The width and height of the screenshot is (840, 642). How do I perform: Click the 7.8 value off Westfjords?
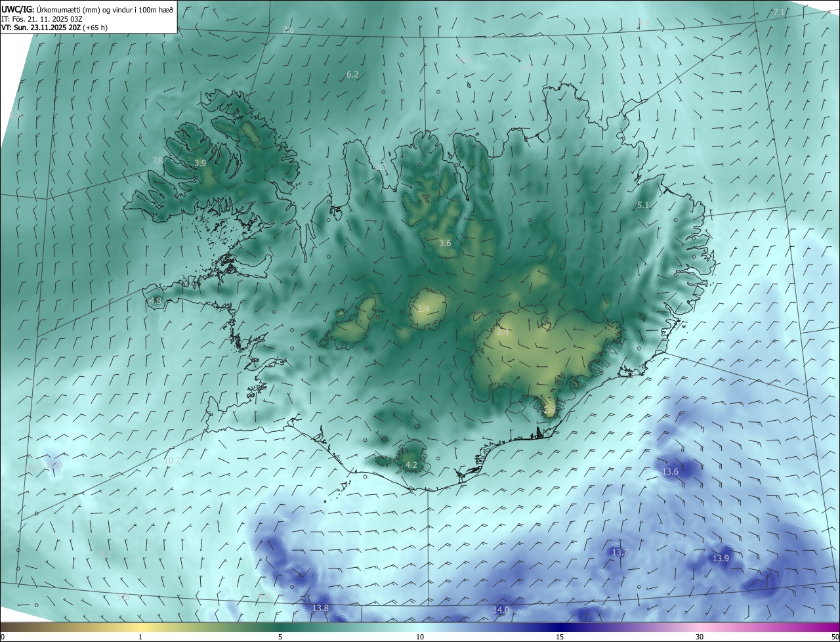click(157, 161)
